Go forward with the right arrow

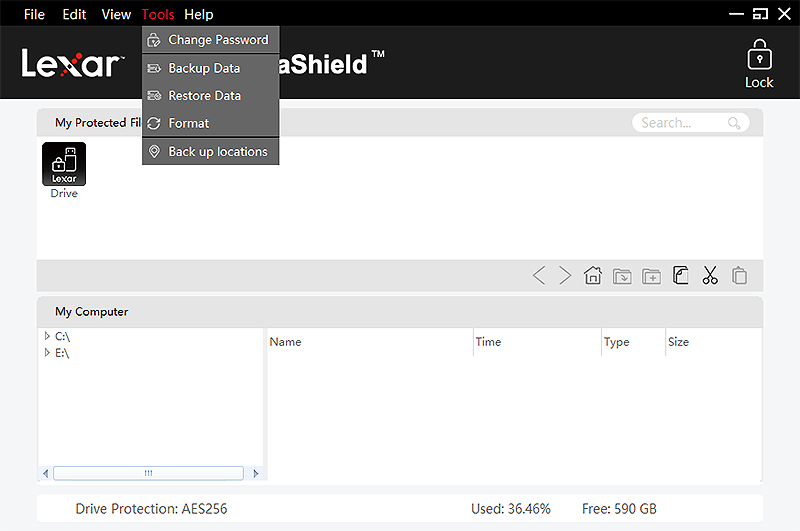coord(565,276)
